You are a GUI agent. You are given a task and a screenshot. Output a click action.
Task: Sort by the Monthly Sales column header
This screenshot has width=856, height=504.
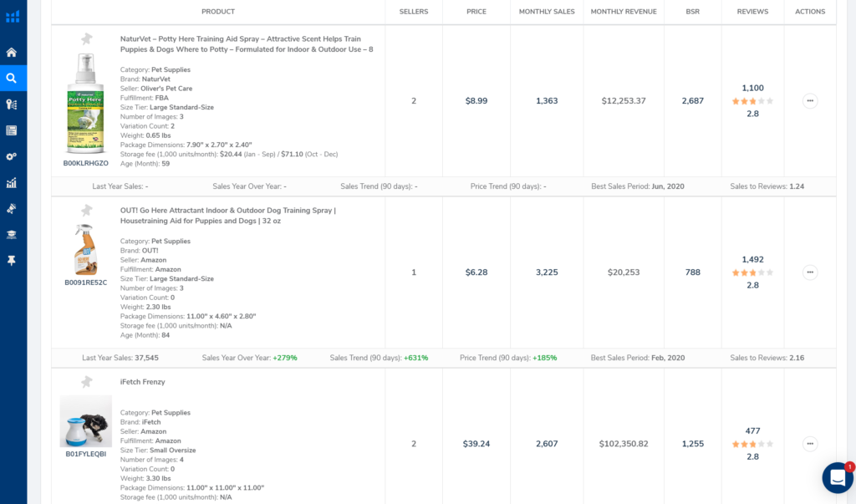546,12
